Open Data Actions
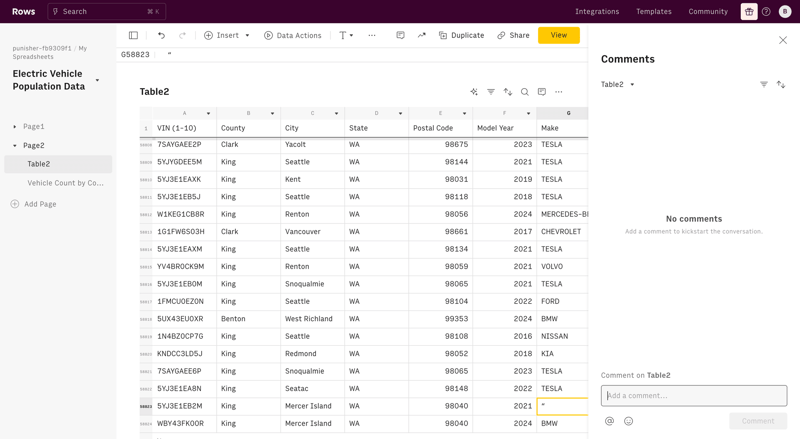Screen dimensions: 800x439 pyautogui.click(x=293, y=35)
